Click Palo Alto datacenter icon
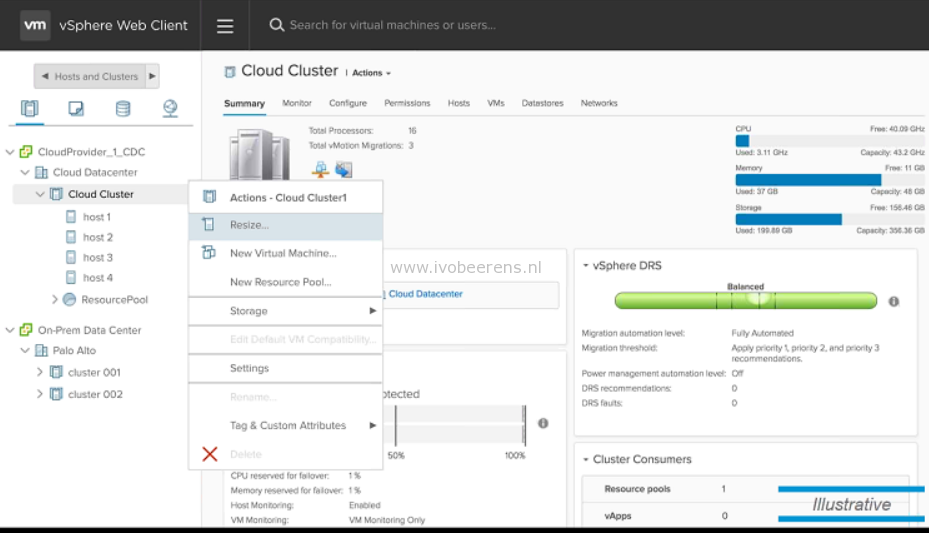The height and width of the screenshot is (533, 929). click(41, 351)
